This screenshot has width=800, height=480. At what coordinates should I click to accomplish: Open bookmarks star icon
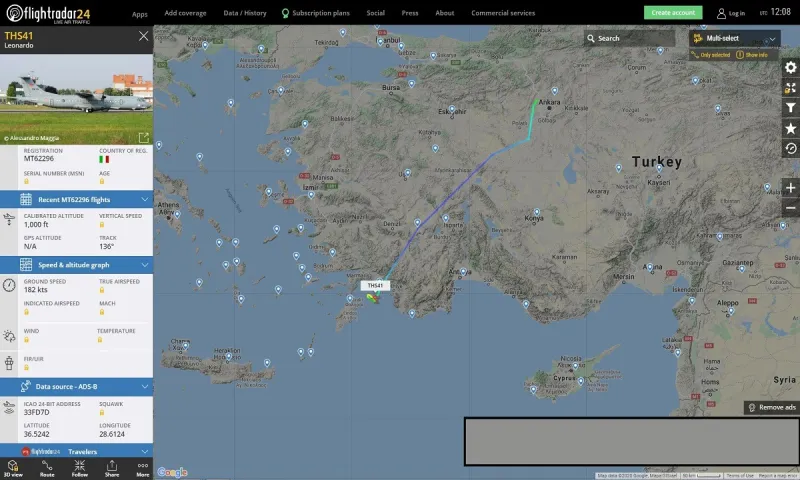790,129
